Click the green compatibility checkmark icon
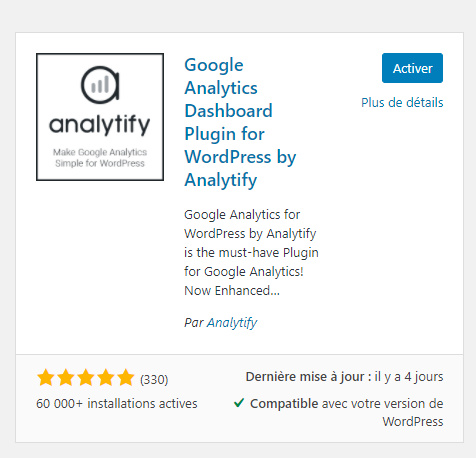 239,403
